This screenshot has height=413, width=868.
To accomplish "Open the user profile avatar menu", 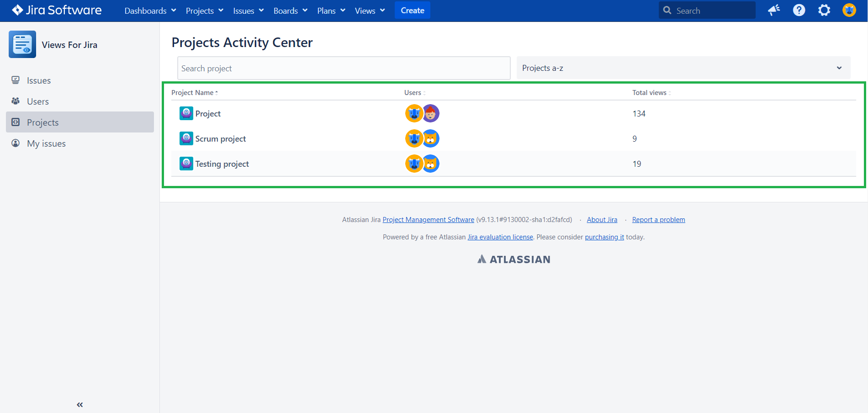I will click(x=849, y=10).
